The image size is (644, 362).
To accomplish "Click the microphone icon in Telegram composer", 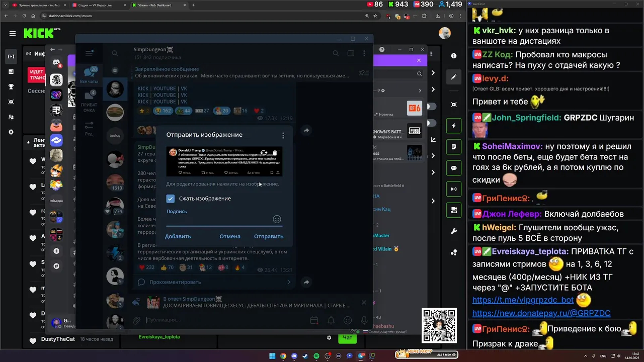I will [364, 320].
